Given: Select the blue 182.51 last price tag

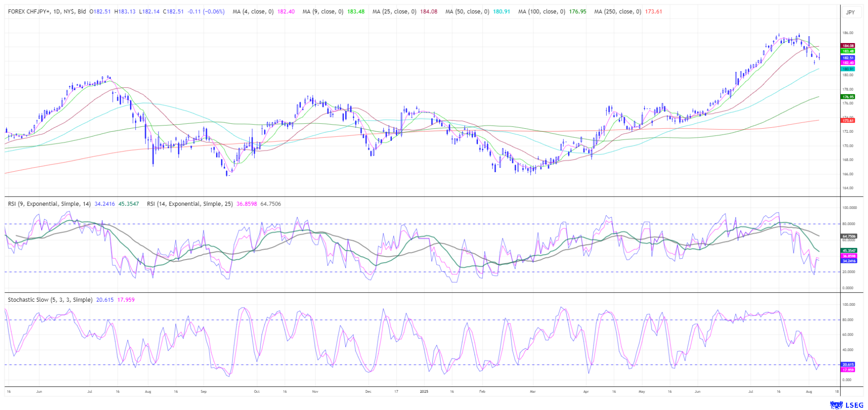Looking at the screenshot, I should pos(848,58).
